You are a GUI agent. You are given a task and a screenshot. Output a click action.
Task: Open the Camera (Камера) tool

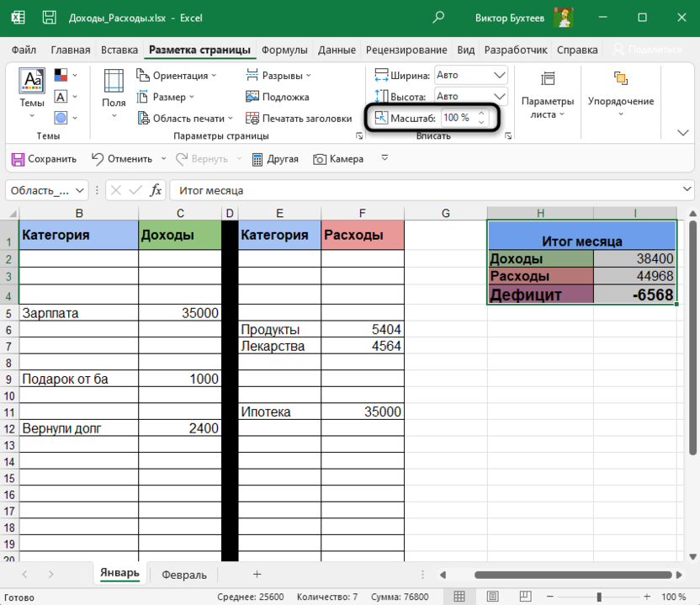point(338,159)
